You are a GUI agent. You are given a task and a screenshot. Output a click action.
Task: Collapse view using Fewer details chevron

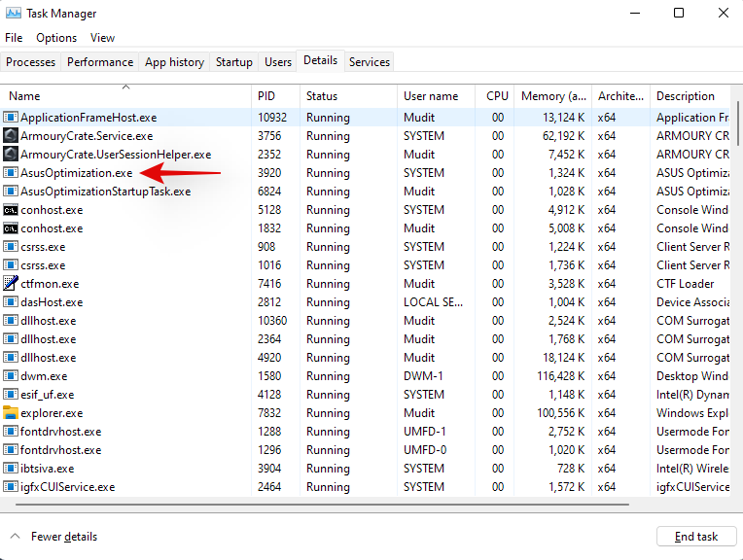pyautogui.click(x=16, y=537)
